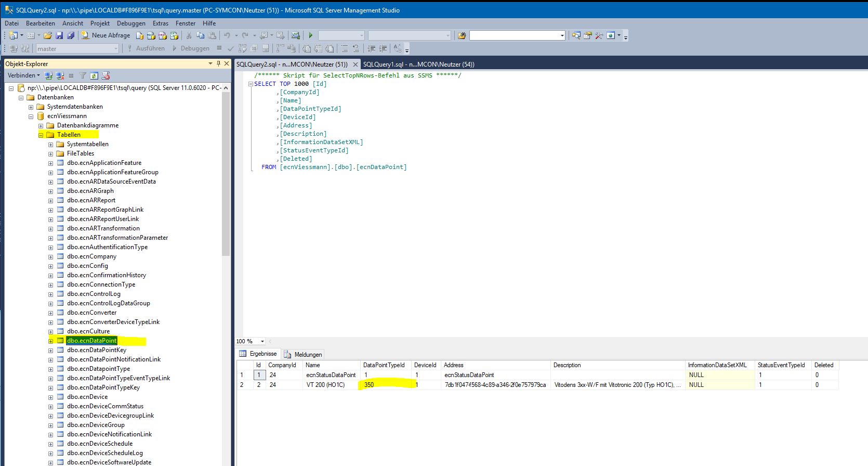This screenshot has height=466, width=868.
Task: Click the Debuggen button
Action: click(191, 48)
